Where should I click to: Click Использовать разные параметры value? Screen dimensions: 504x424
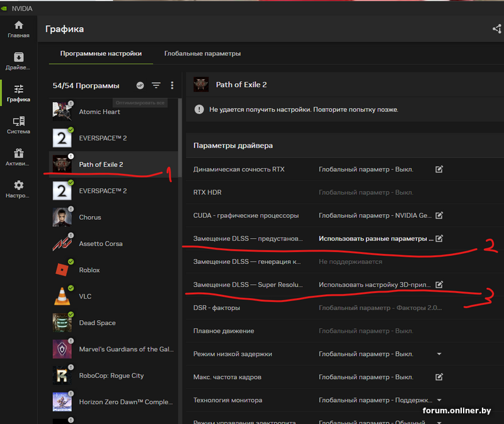click(x=376, y=239)
